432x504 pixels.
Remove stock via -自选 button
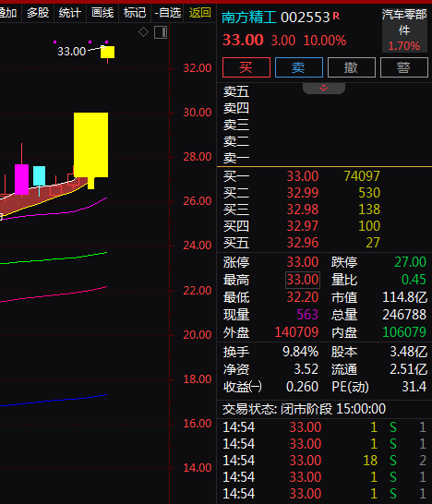click(x=167, y=13)
